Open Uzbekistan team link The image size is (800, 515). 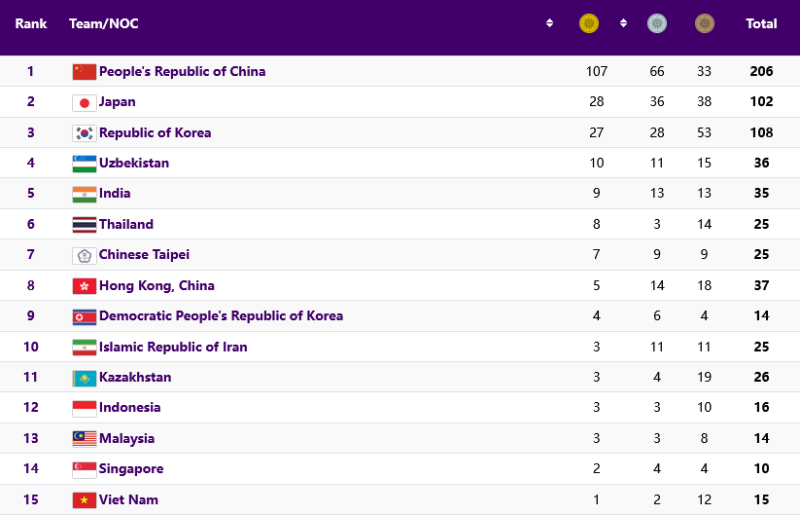tap(134, 163)
